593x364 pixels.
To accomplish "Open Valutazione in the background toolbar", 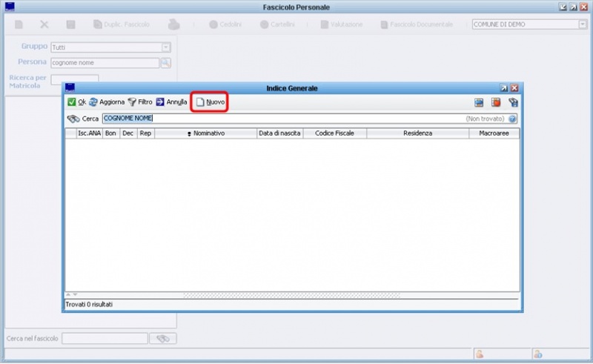I will pyautogui.click(x=342, y=24).
